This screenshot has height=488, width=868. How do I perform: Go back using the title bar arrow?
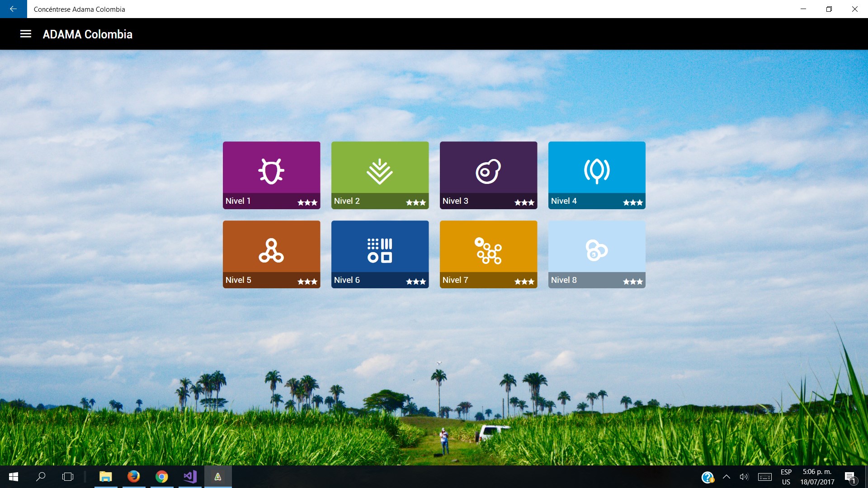click(13, 9)
